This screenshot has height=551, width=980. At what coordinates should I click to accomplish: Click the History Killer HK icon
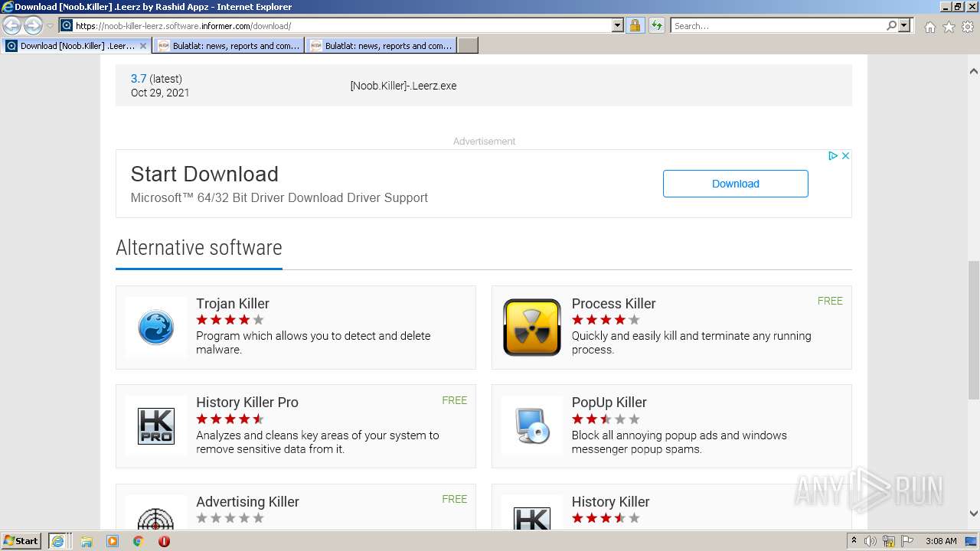[532, 517]
